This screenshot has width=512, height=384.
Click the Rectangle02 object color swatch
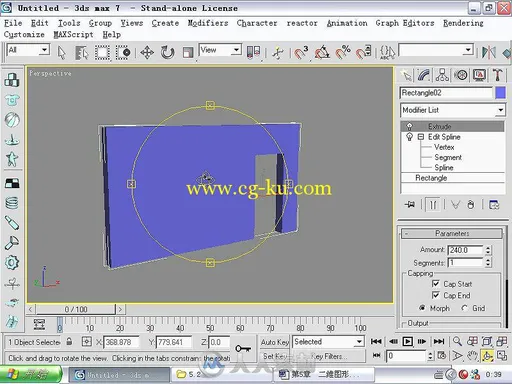point(500,93)
